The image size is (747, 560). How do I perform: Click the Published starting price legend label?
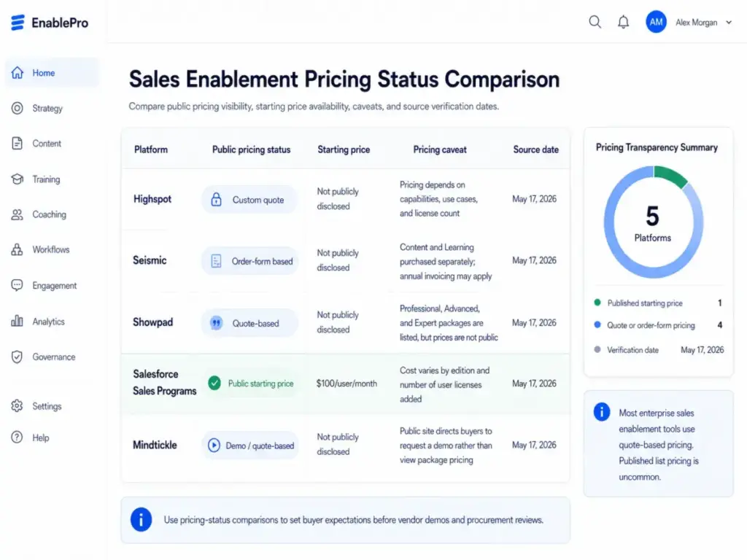pos(645,303)
